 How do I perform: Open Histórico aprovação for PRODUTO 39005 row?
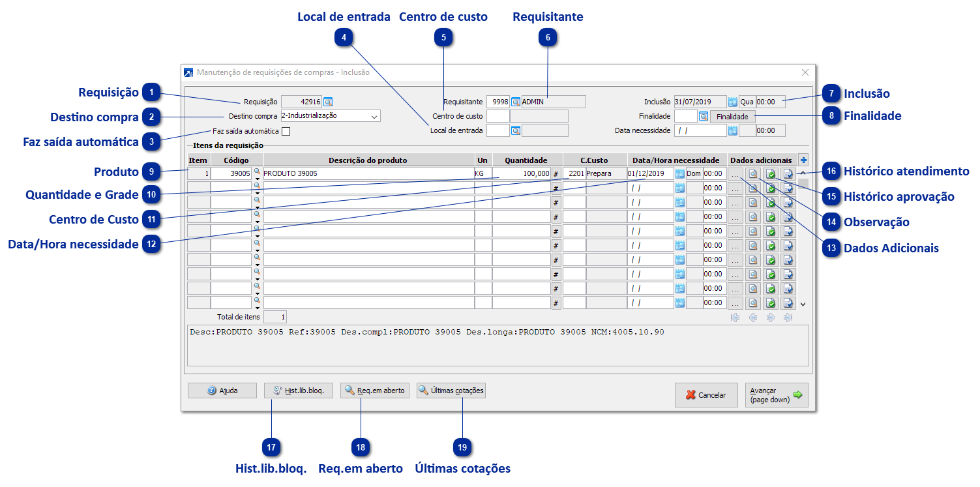[x=771, y=174]
